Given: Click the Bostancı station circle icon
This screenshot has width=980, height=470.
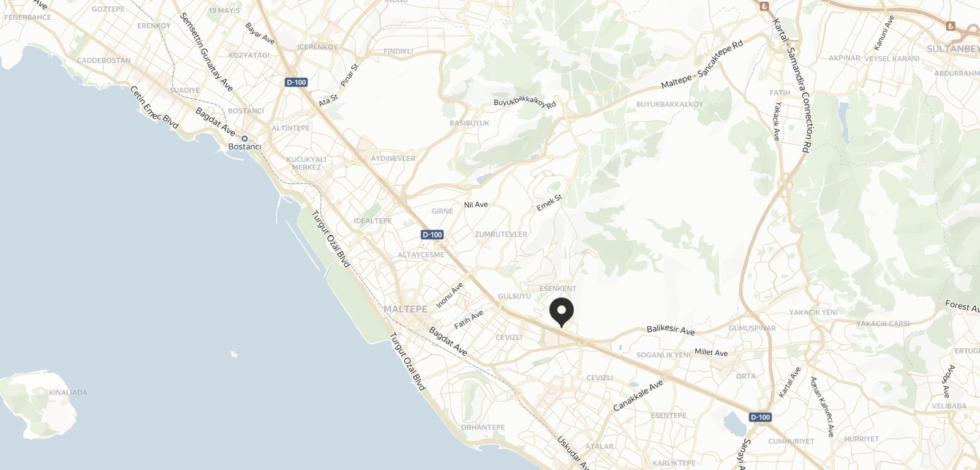Looking at the screenshot, I should (x=244, y=138).
